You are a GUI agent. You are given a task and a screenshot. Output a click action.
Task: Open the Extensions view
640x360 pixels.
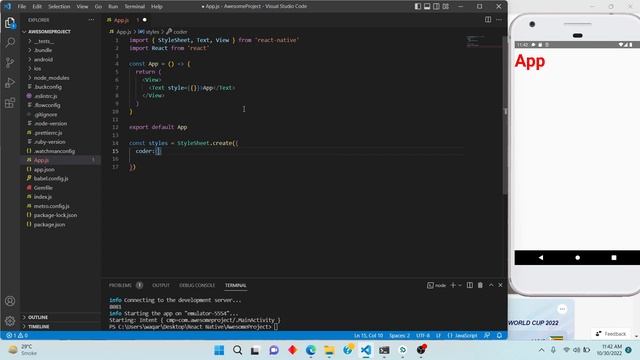pyautogui.click(x=10, y=102)
